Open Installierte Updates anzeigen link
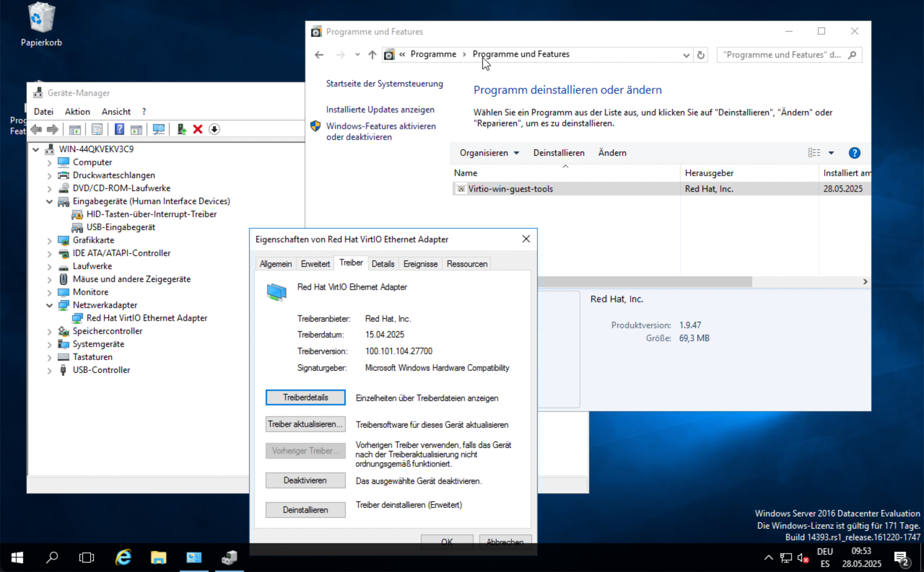The image size is (924, 572). pyautogui.click(x=380, y=110)
